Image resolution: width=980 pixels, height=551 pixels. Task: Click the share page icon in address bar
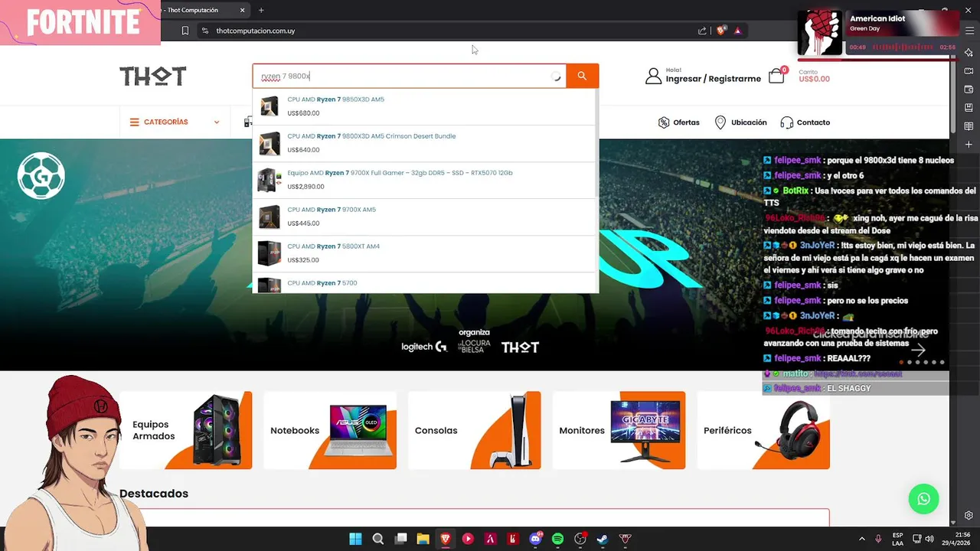click(x=702, y=31)
